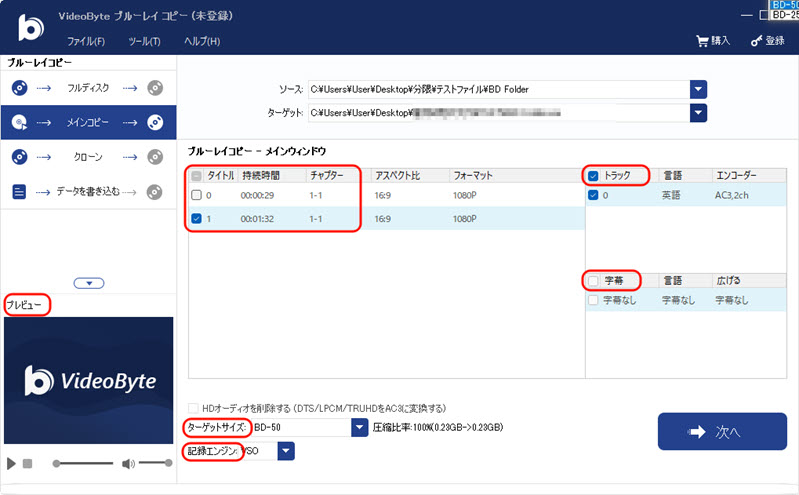Click the 圧縮比率 100% text

[x=438, y=427]
